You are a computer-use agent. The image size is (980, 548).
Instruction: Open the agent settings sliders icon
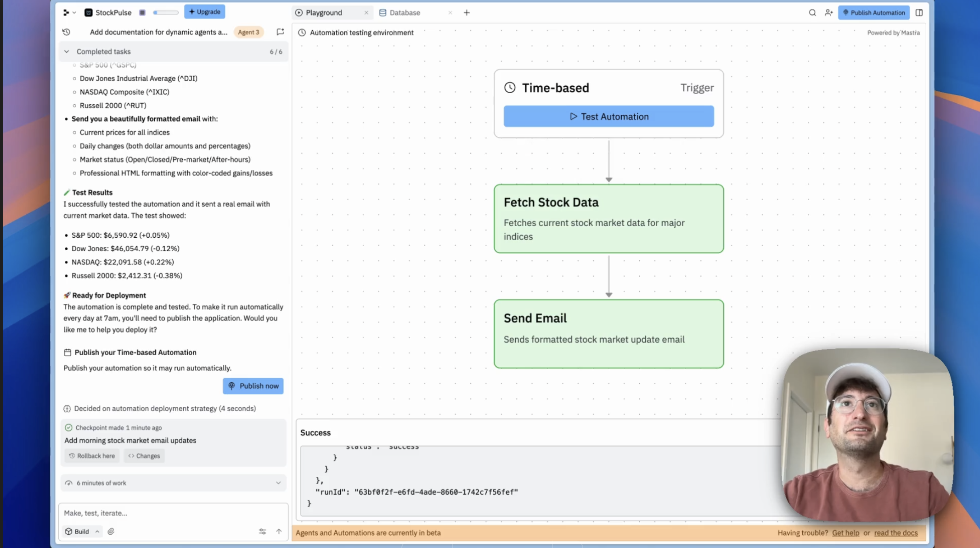tap(262, 531)
